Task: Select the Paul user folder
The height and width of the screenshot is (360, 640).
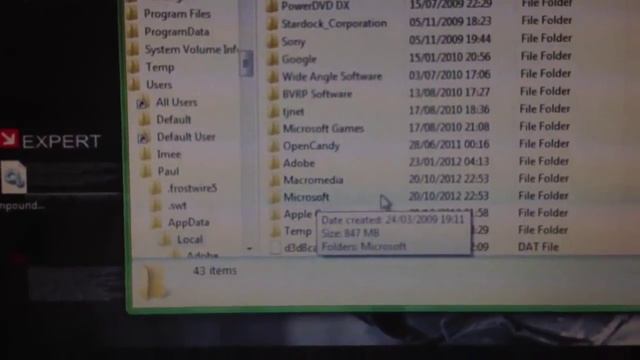Action: pos(168,171)
